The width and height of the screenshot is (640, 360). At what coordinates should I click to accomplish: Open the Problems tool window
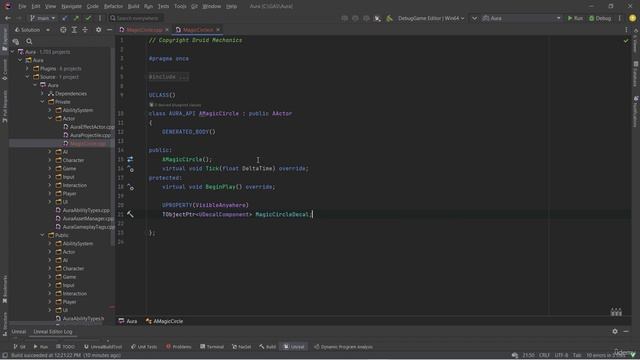pos(178,347)
